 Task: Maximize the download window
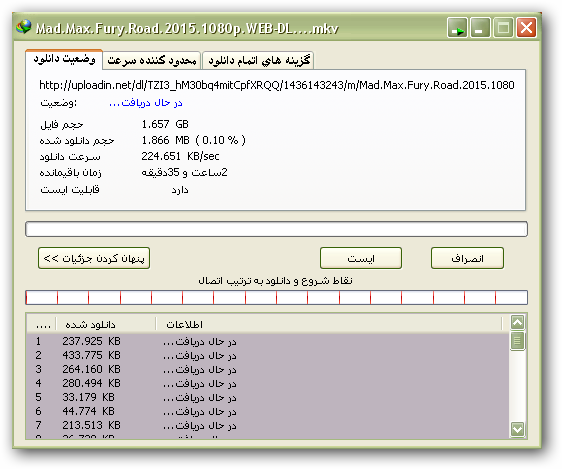pos(503,28)
